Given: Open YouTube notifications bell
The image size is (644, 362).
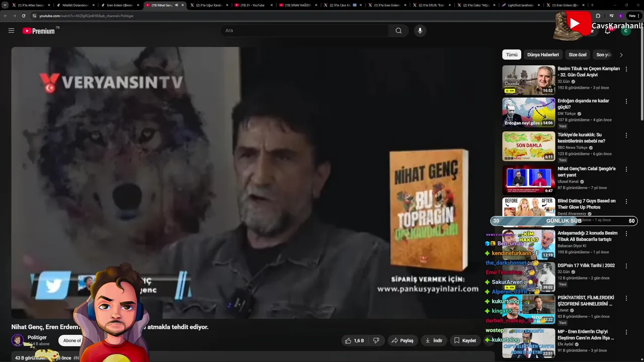Looking at the screenshot, I should pos(608,31).
